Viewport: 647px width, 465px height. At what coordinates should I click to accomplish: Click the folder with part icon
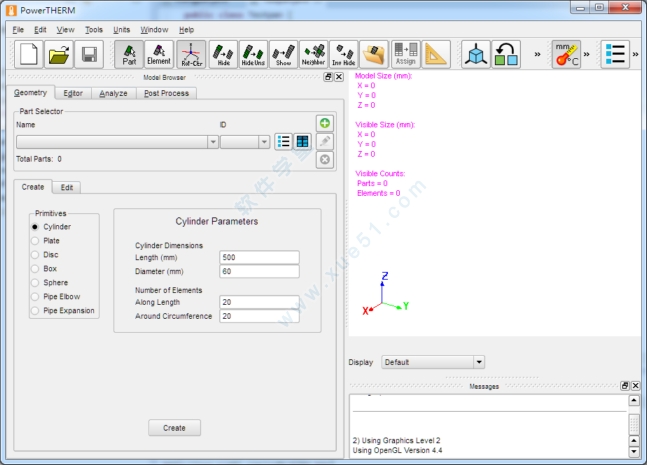pyautogui.click(x=374, y=54)
